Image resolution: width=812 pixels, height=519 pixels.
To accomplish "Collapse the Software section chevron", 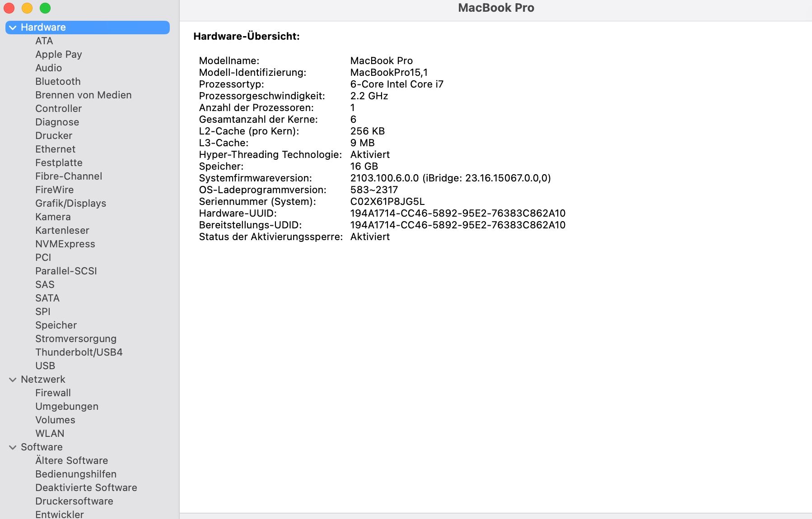I will click(x=13, y=447).
